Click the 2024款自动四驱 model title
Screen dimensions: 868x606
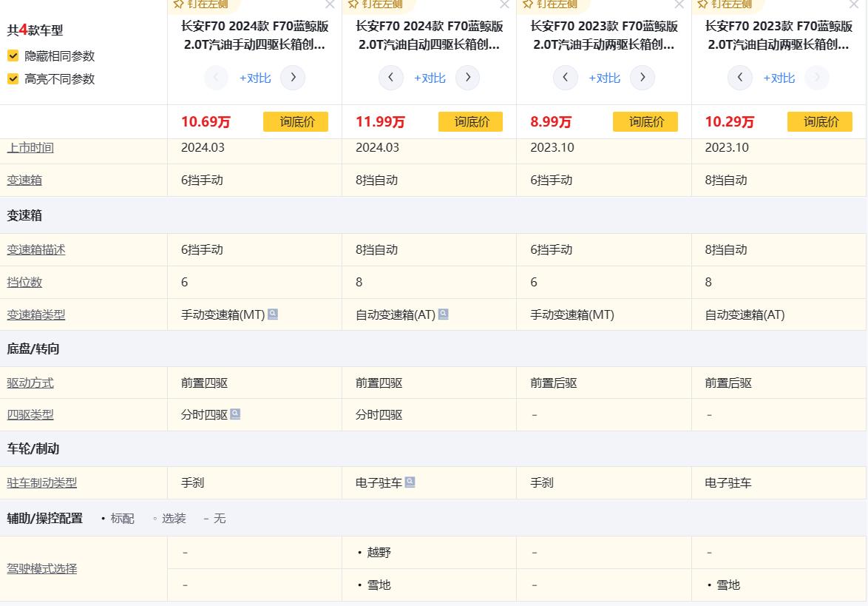click(430, 35)
